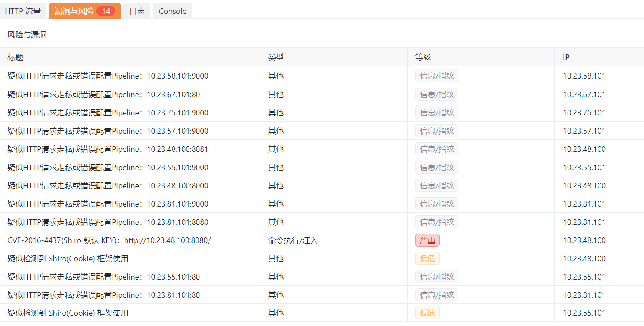Select the Pipeline row for 10.23.48.100:8081

[x=322, y=149]
